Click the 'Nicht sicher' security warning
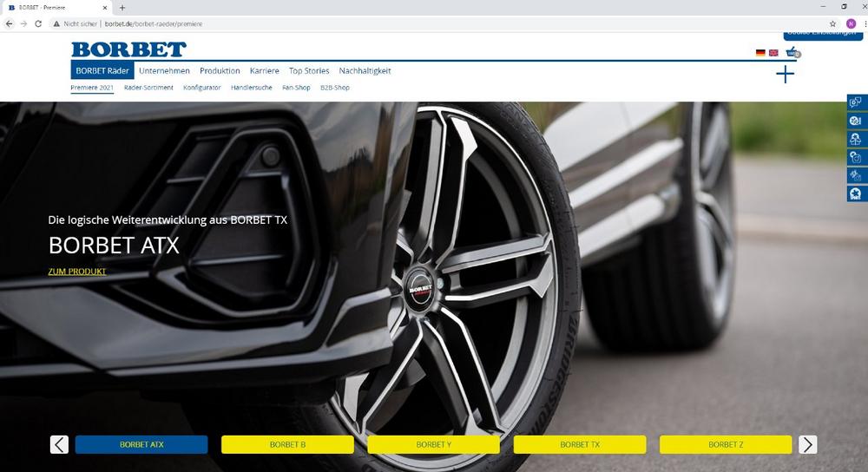 pyautogui.click(x=76, y=23)
